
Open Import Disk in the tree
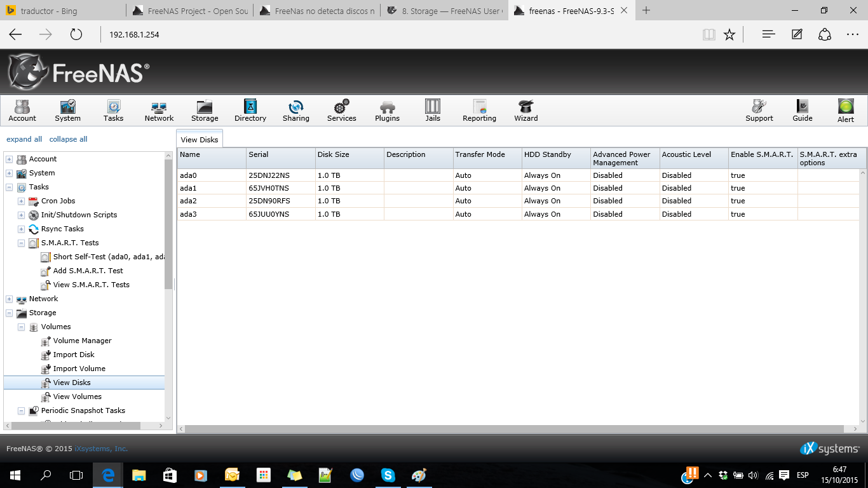(x=74, y=355)
